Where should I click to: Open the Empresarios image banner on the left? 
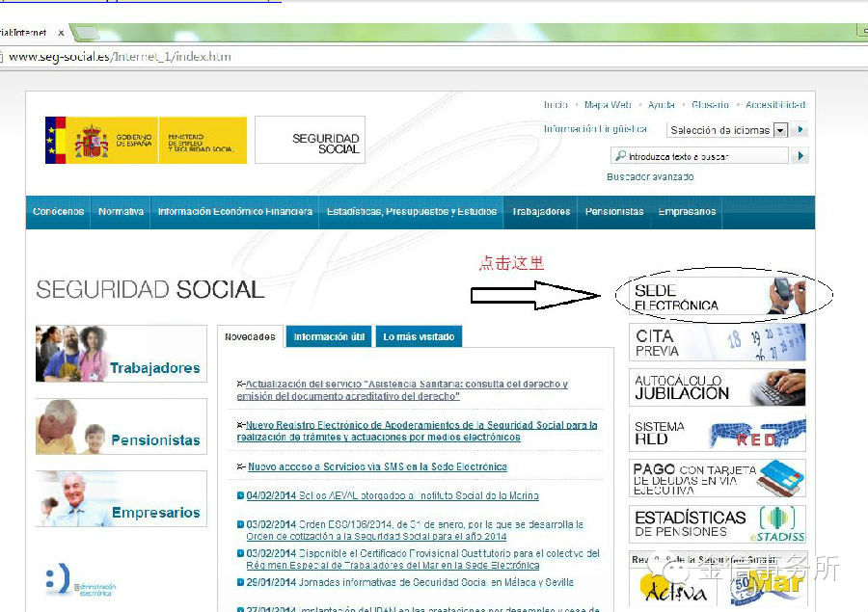[x=122, y=499]
